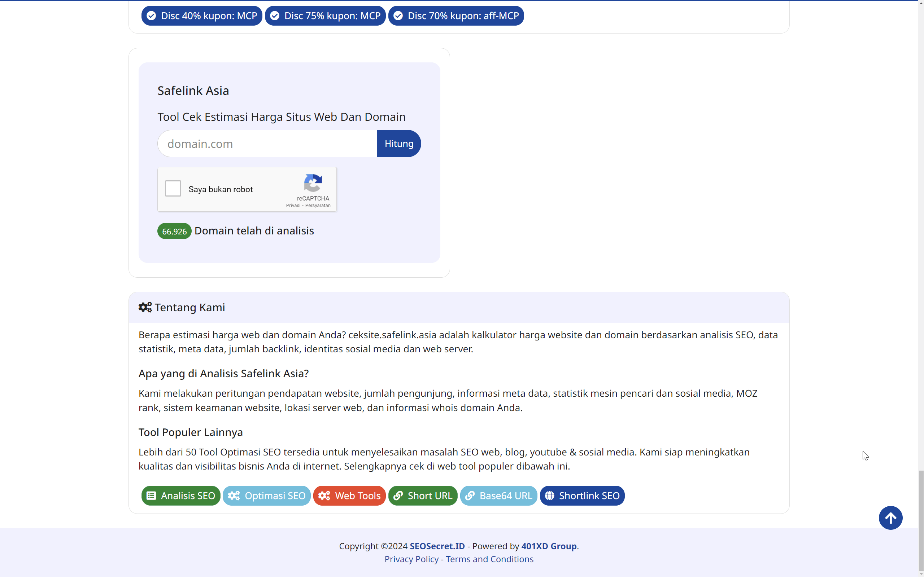Select the Disc 75% kupon: MCP badge
Viewport: 924px width, 577px height.
(325, 16)
